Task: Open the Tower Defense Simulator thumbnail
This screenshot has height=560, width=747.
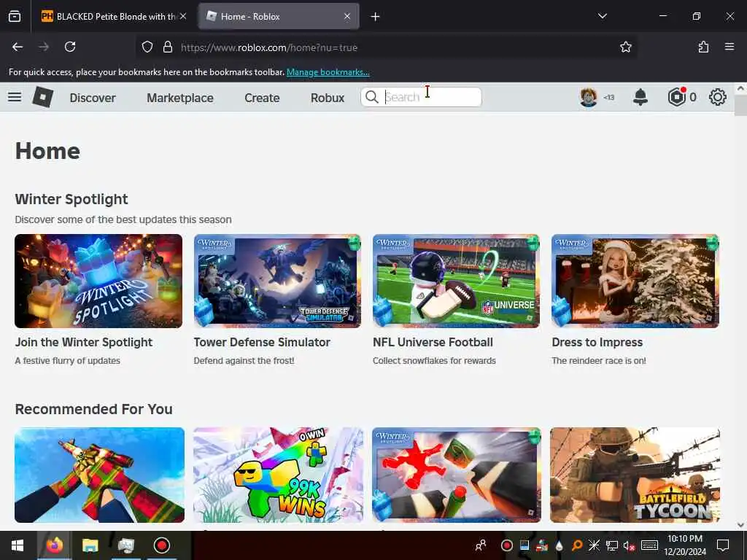Action: pyautogui.click(x=277, y=281)
